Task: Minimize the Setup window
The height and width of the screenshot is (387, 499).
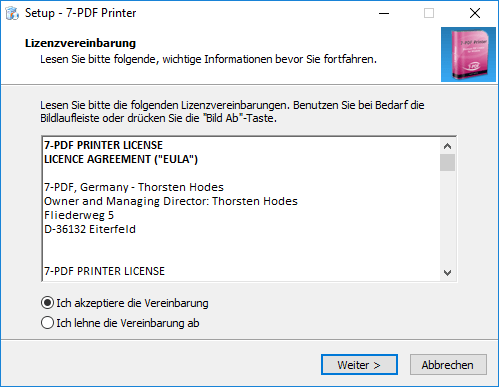Action: pyautogui.click(x=384, y=13)
